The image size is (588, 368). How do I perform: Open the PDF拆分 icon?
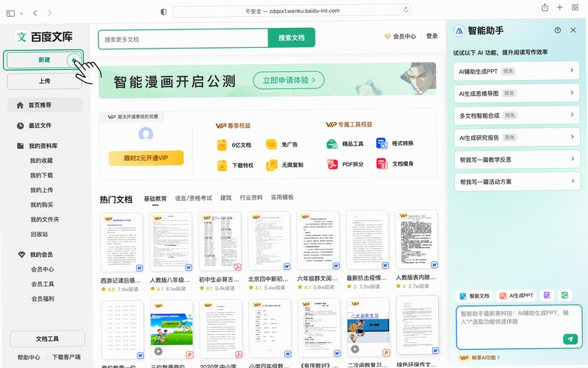(x=332, y=164)
